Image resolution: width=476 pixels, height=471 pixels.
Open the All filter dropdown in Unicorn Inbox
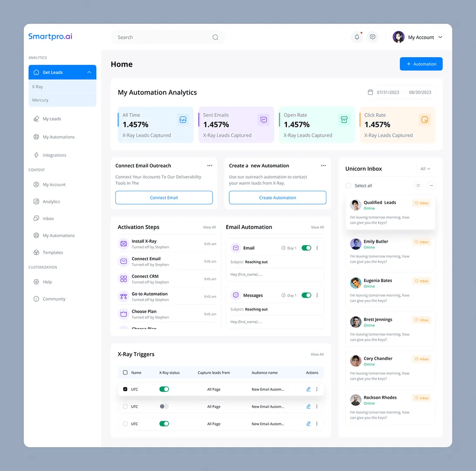point(425,168)
